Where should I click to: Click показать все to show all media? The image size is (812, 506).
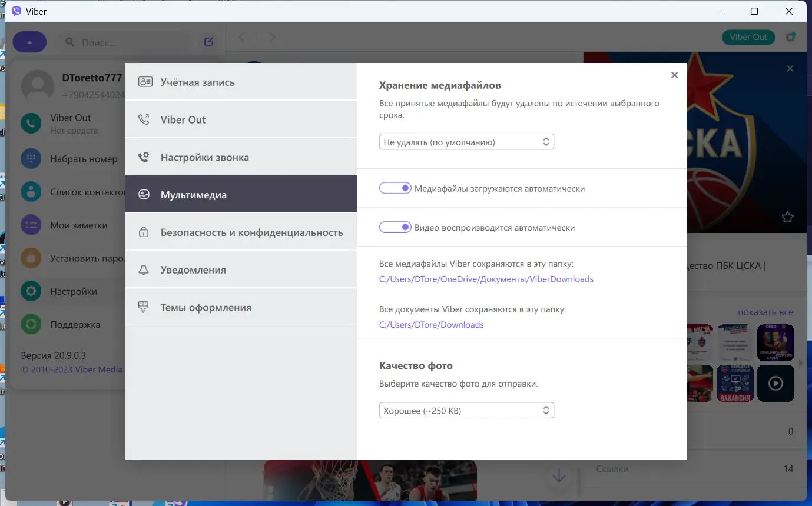click(x=765, y=312)
